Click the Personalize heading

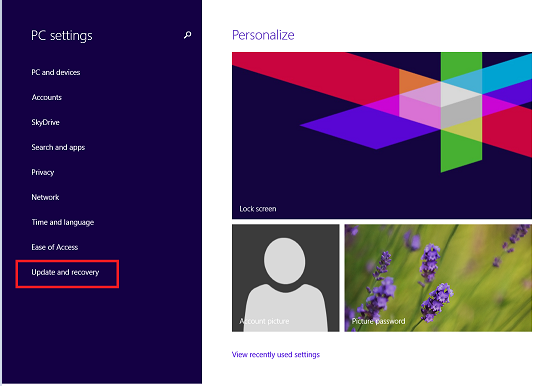[263, 35]
